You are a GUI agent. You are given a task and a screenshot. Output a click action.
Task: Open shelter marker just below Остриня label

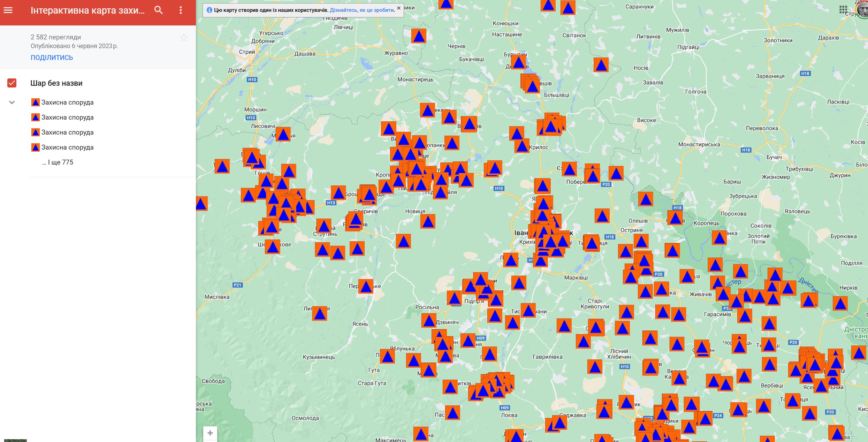(641, 241)
